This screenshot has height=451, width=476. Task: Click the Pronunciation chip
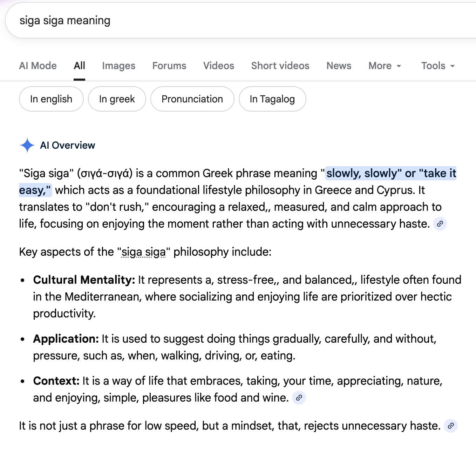click(192, 99)
